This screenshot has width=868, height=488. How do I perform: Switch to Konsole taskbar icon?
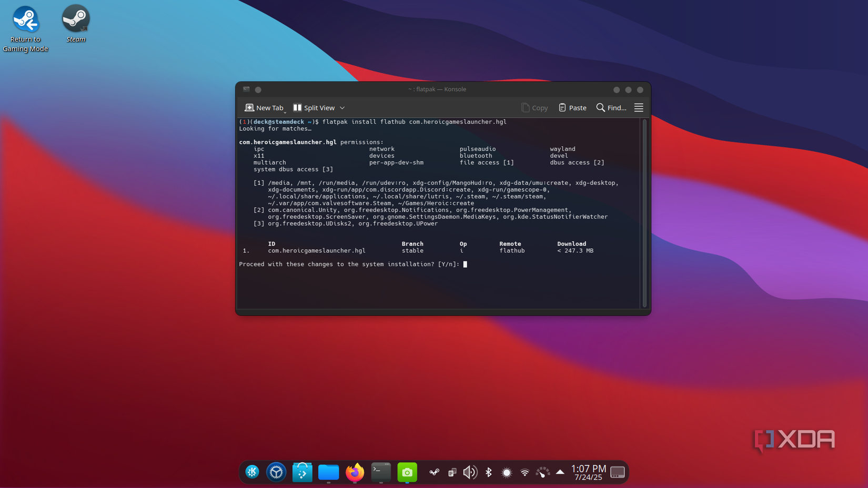[381, 472]
